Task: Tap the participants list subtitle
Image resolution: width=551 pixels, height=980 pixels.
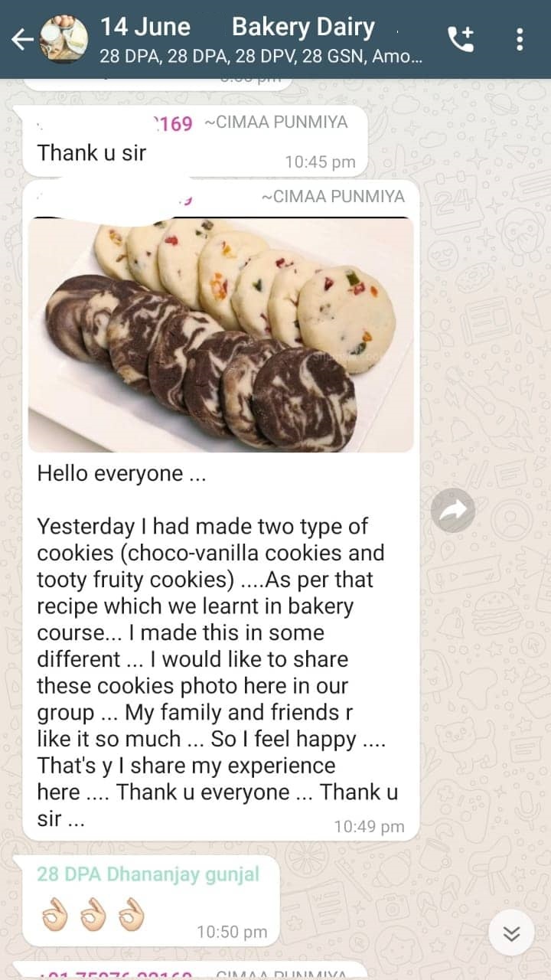Action: (259, 56)
